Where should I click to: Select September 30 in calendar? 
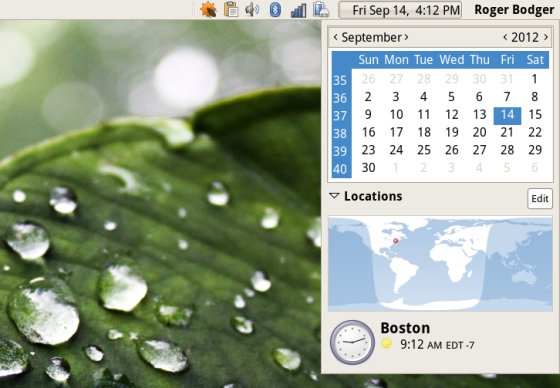tap(368, 168)
